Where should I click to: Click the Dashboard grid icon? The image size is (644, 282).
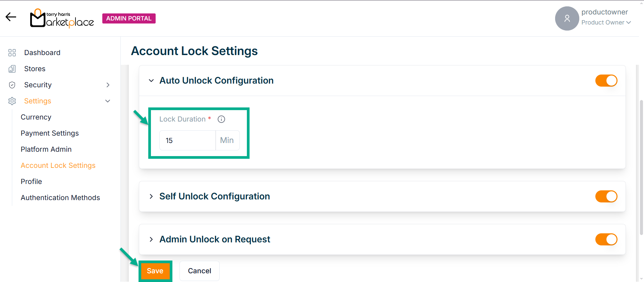tap(12, 53)
